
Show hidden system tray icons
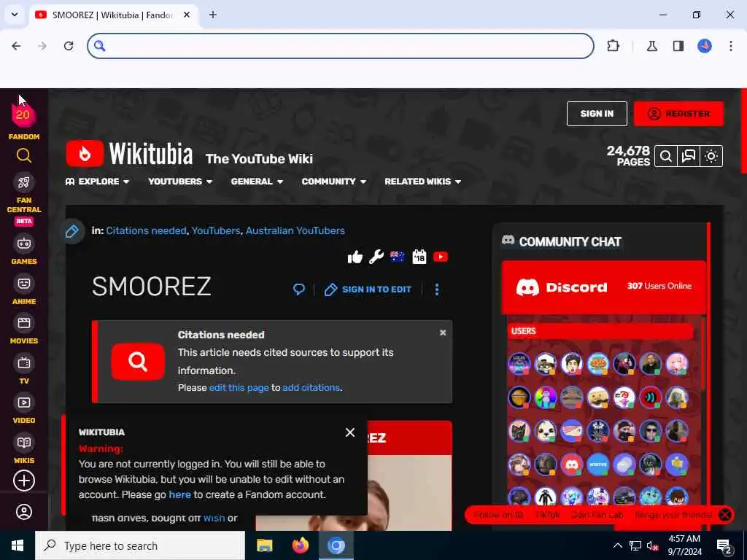(x=617, y=545)
